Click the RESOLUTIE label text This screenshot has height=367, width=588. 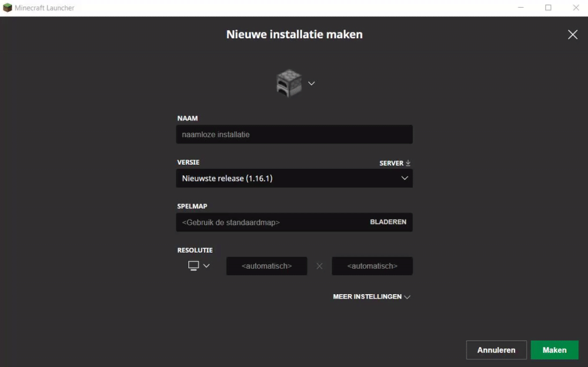point(195,250)
